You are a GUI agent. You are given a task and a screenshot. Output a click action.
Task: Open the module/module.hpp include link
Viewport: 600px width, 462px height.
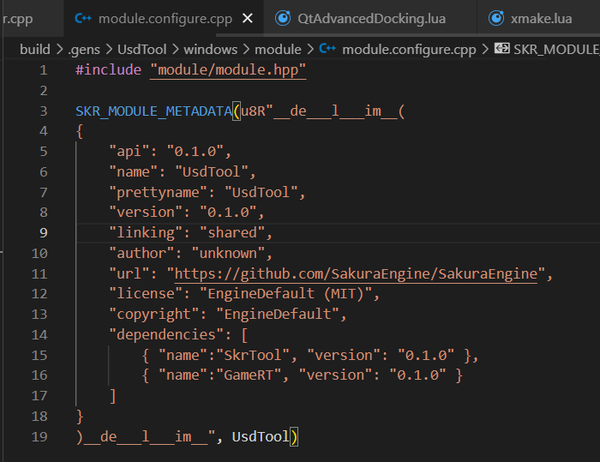(227, 69)
